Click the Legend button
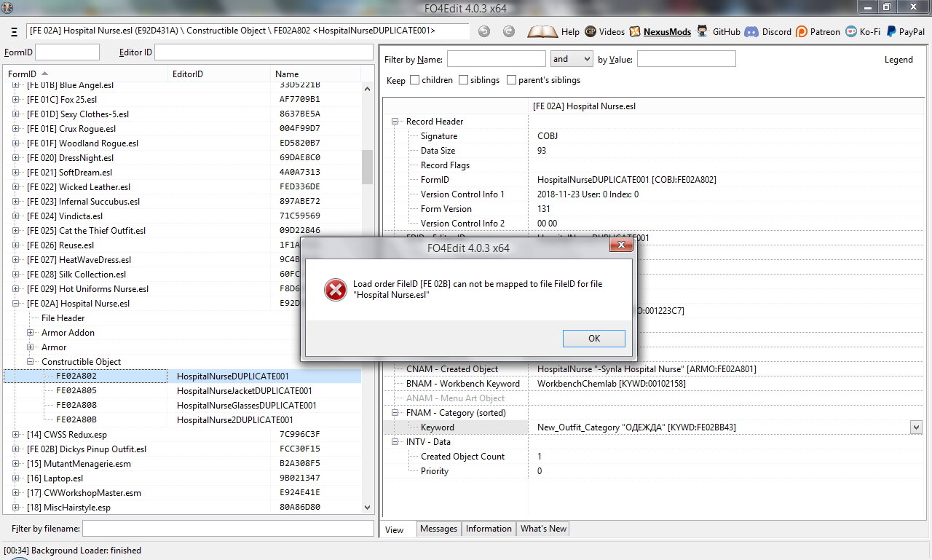This screenshot has height=560, width=932. (x=899, y=60)
